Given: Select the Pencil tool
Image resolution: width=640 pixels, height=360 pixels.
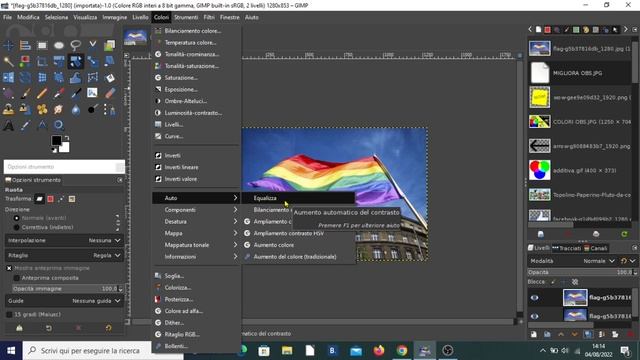Looking at the screenshot, I should click(42, 93).
